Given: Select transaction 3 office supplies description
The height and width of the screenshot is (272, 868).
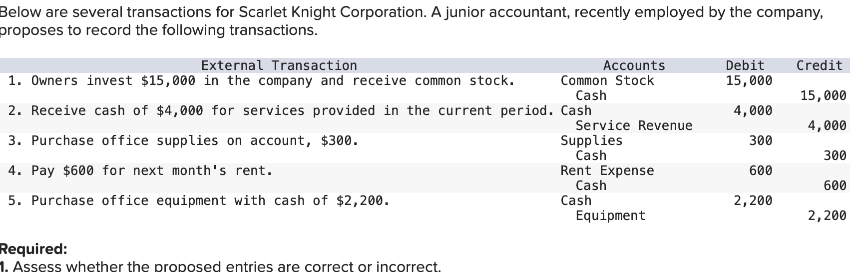Looking at the screenshot, I should pos(183,140).
